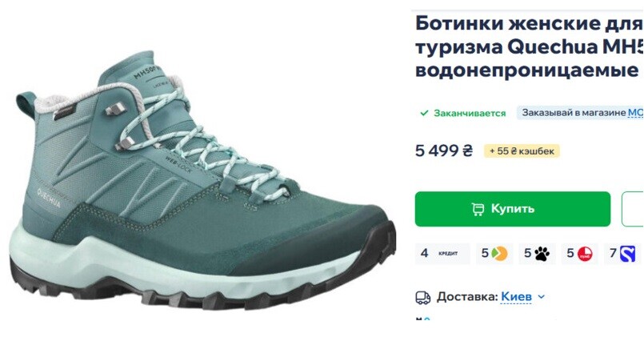The width and height of the screenshot is (644, 337).
Task: Select the 4 кредит payment option
Action: coord(442,253)
